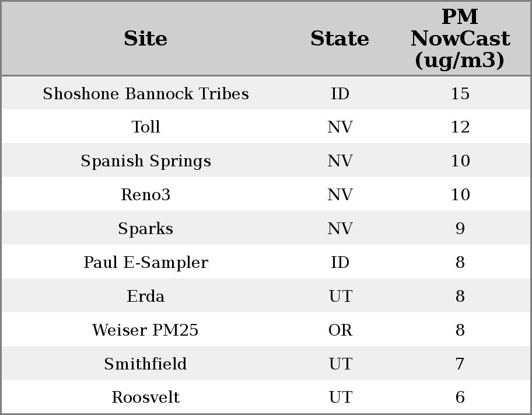The height and width of the screenshot is (415, 532).
Task: Pick the Erda site name
Action: tap(146, 297)
